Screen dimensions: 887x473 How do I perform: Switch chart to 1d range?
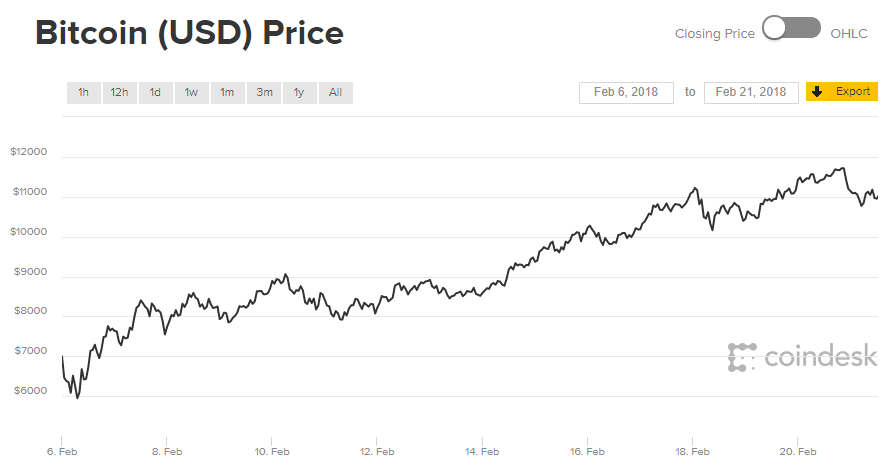(155, 93)
